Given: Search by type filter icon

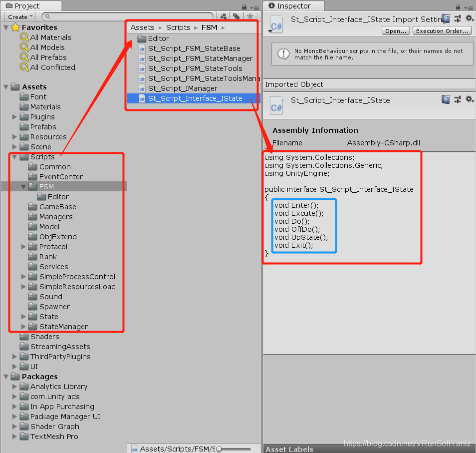Looking at the screenshot, I should click(223, 16).
